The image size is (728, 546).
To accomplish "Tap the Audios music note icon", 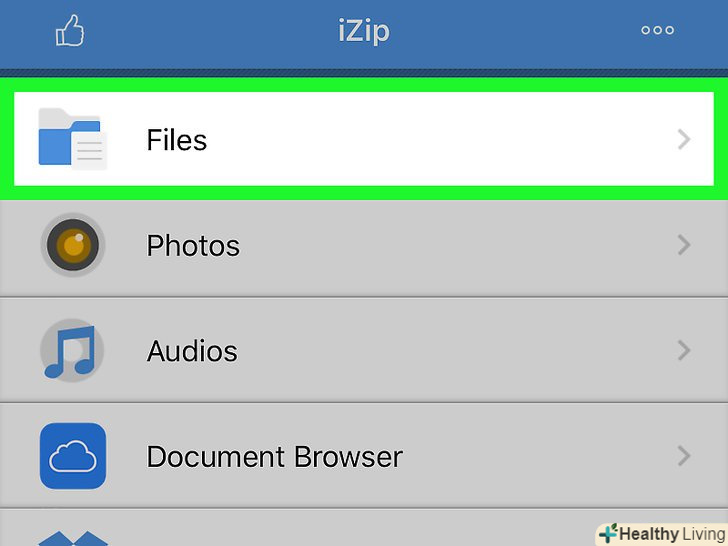I will click(72, 351).
